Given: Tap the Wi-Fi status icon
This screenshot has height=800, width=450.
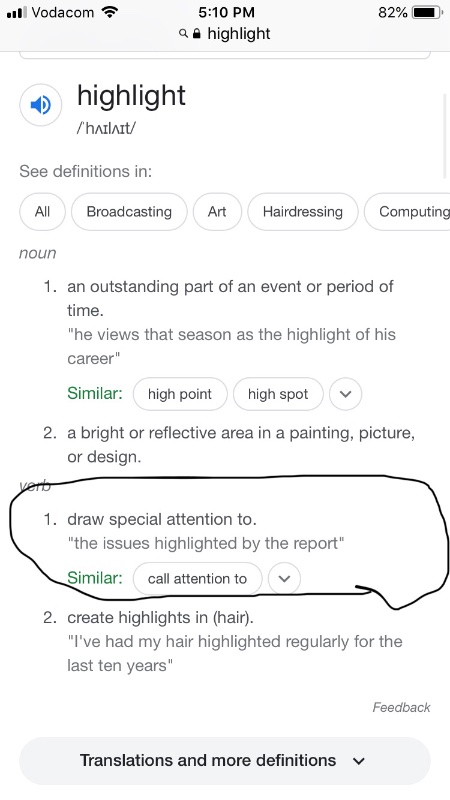Looking at the screenshot, I should (x=109, y=12).
